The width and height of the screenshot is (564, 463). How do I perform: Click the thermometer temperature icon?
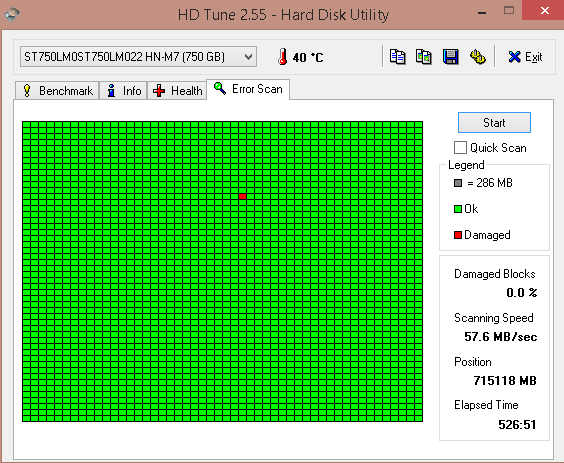pos(283,56)
